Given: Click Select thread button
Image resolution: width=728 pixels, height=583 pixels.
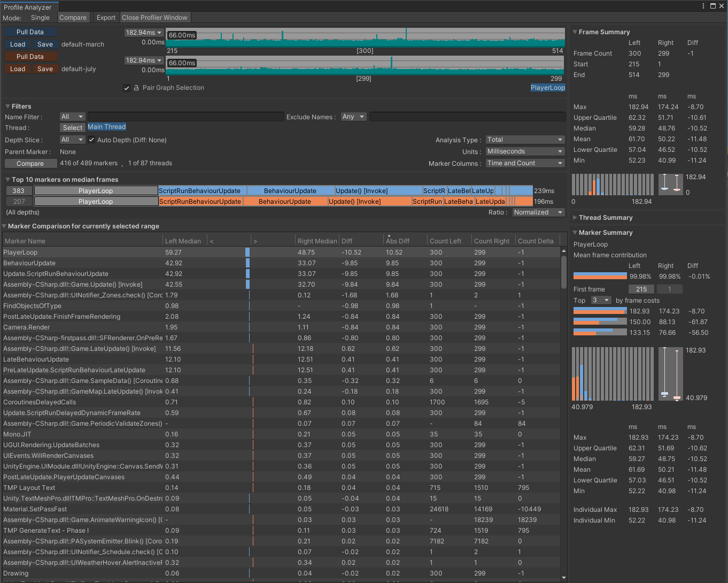Looking at the screenshot, I should click(73, 128).
